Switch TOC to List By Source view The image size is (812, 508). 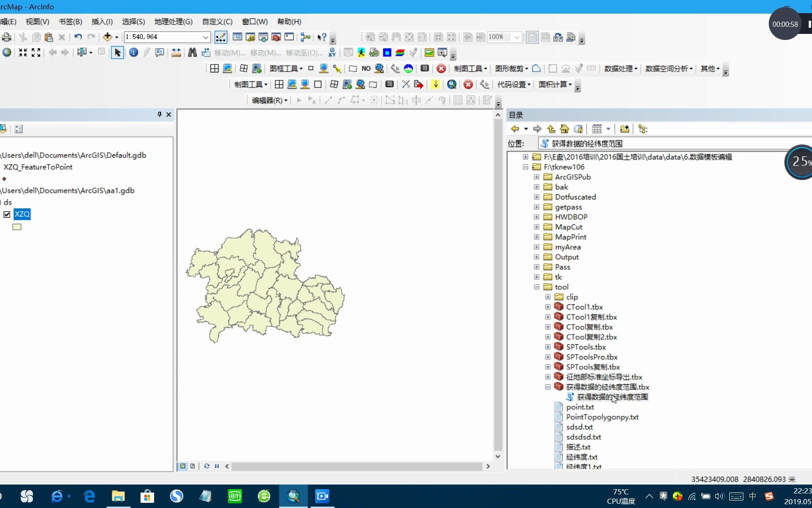pyautogui.click(x=19, y=128)
